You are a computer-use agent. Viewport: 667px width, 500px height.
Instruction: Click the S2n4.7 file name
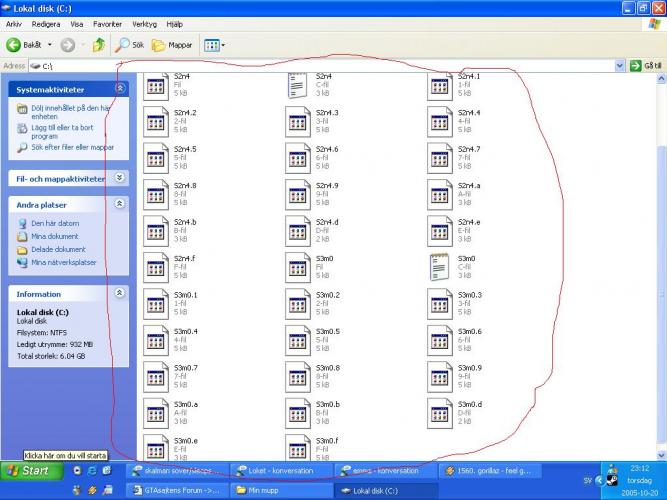coord(469,149)
